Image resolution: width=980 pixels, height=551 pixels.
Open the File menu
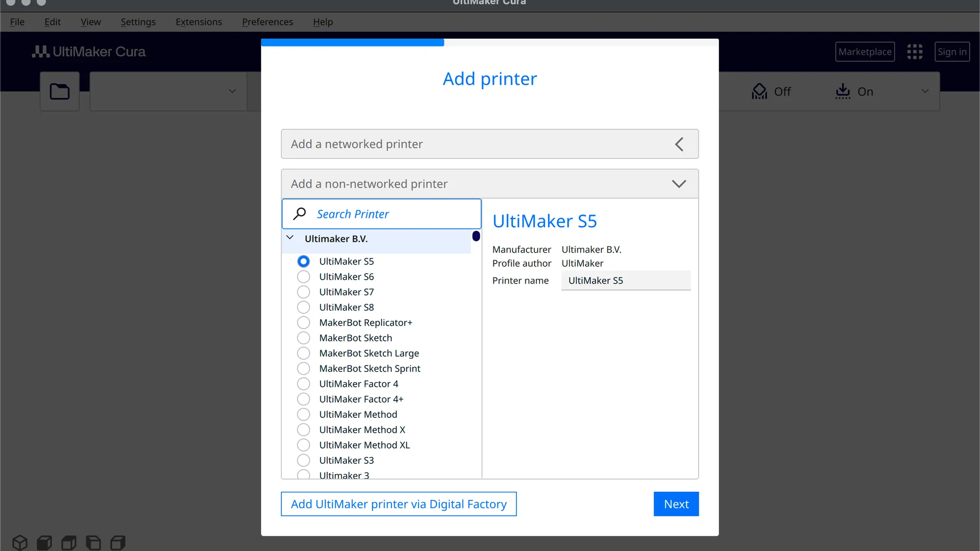[17, 22]
